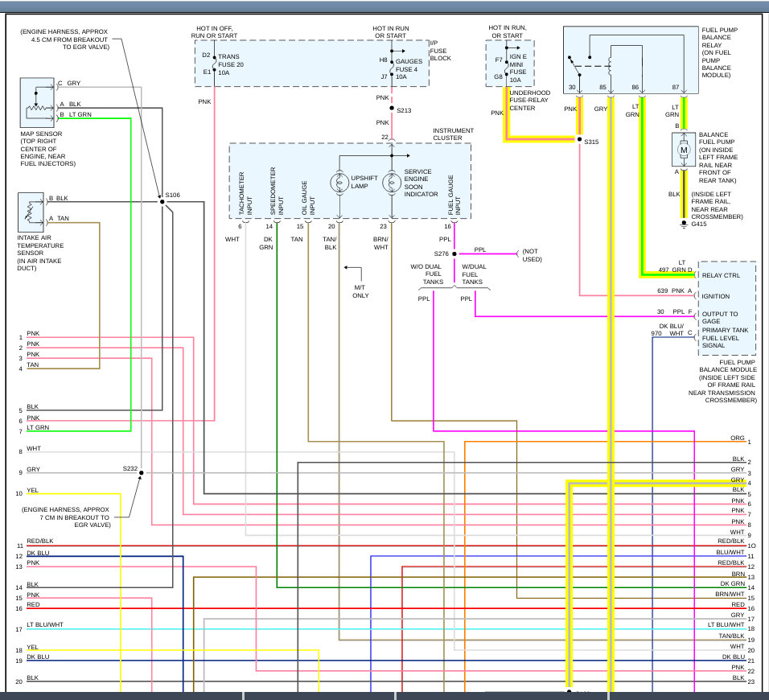This screenshot has width=769, height=700.
Task: Click relay terminal number 85
Action: (602, 88)
